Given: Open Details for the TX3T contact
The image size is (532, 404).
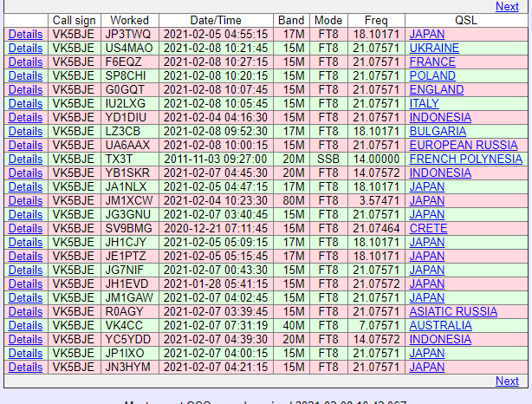Looking at the screenshot, I should 25,159.
